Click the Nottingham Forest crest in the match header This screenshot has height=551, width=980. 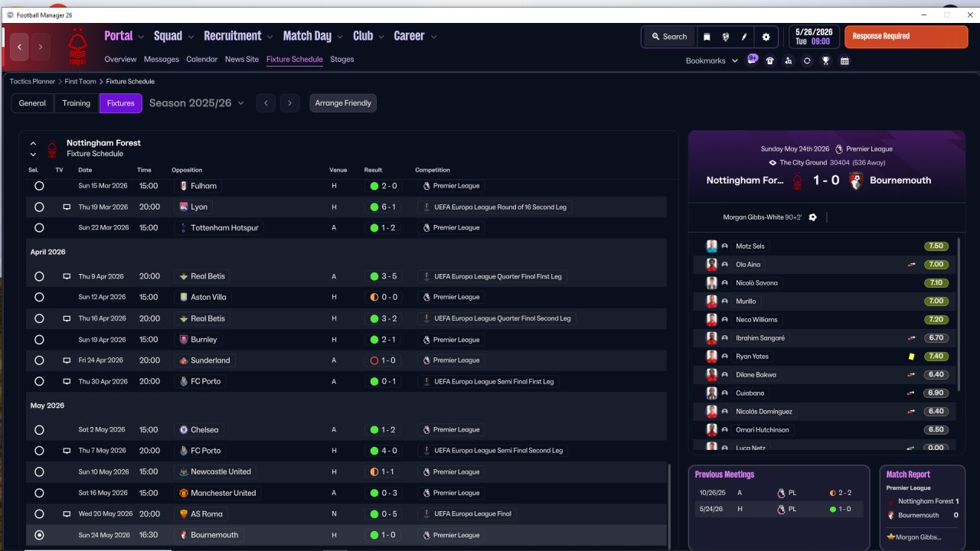click(x=797, y=181)
